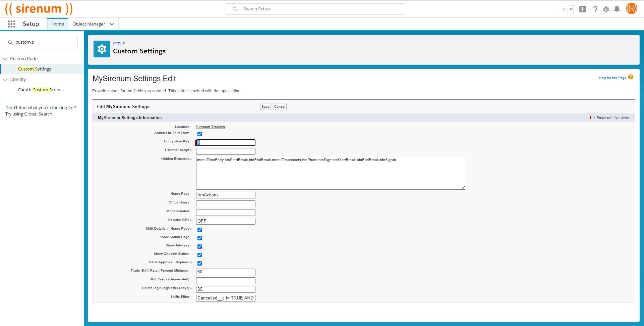Click the Sirenum logo
Image resolution: width=644 pixels, height=326 pixels.
39,9
